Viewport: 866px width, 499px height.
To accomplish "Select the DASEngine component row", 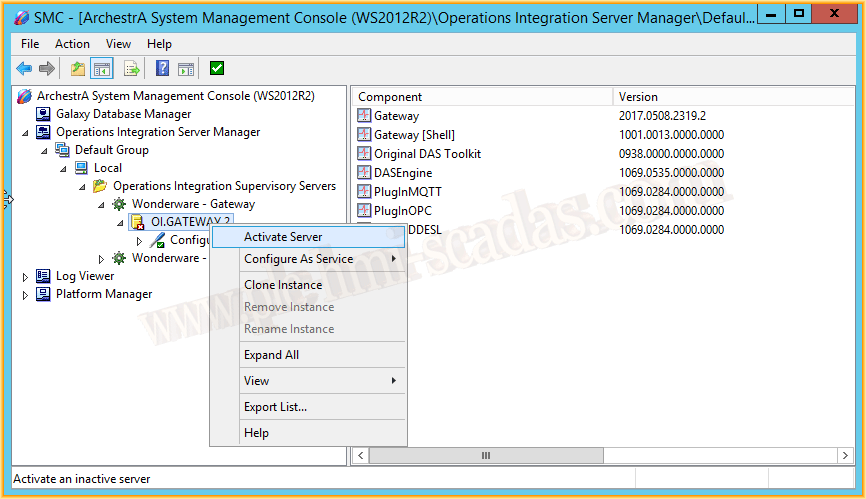I will click(x=403, y=173).
